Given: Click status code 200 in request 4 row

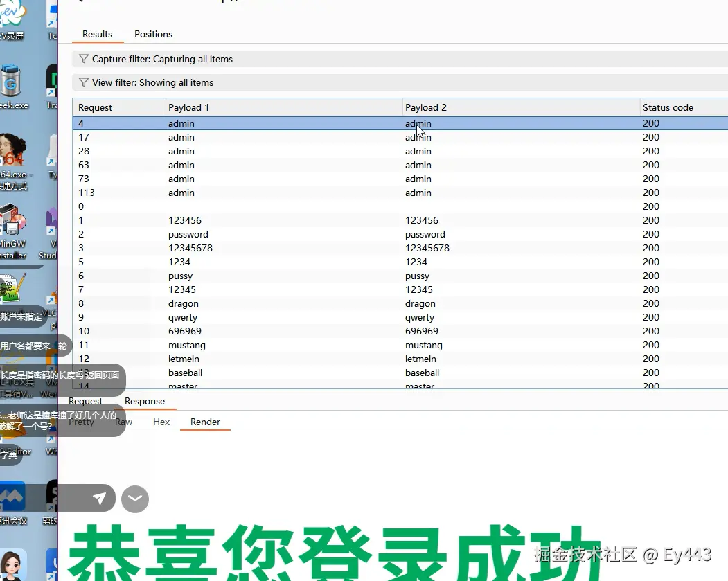Looking at the screenshot, I should 651,123.
